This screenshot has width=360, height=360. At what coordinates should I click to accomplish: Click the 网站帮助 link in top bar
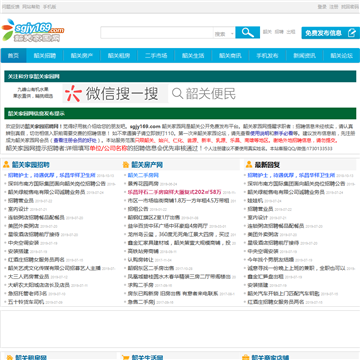point(31,7)
